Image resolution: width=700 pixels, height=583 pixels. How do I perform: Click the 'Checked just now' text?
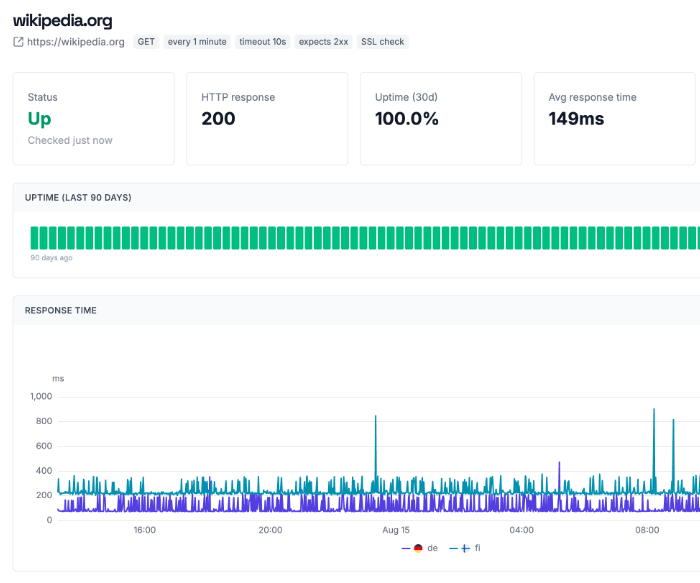click(x=70, y=141)
